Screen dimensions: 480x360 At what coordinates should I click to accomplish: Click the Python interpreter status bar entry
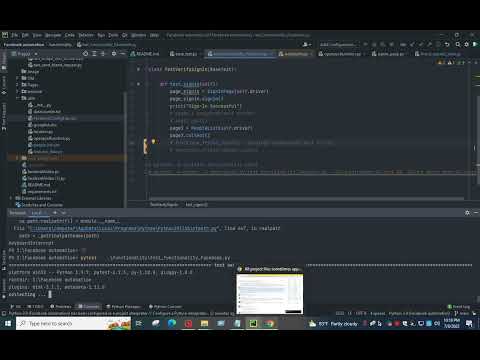419,314
